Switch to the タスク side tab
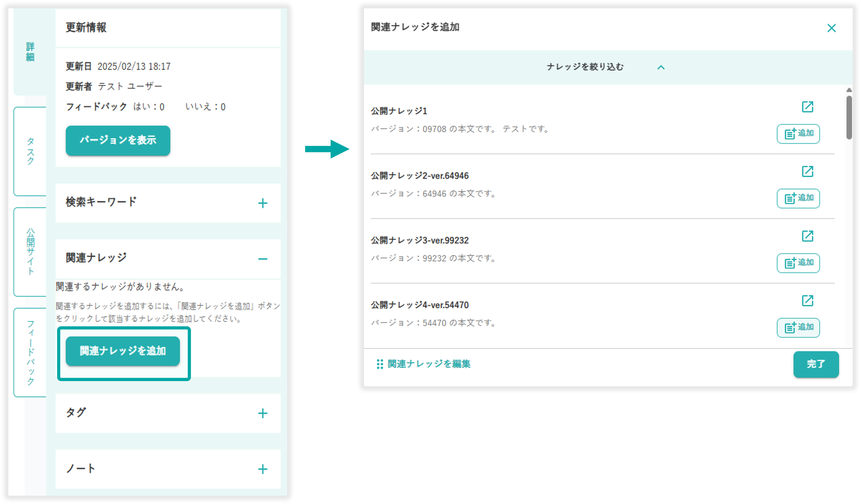 tap(30, 151)
